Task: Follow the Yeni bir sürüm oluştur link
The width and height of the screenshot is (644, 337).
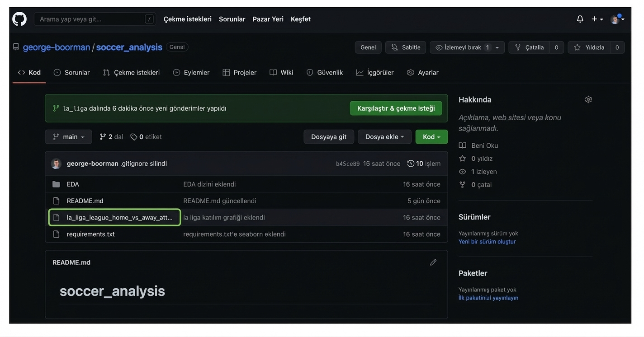Action: click(x=487, y=242)
